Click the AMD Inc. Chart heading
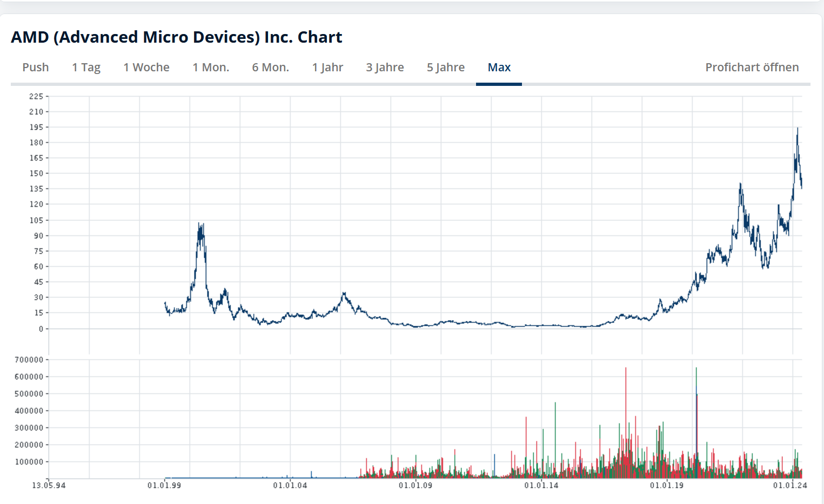824x504 pixels. click(177, 37)
